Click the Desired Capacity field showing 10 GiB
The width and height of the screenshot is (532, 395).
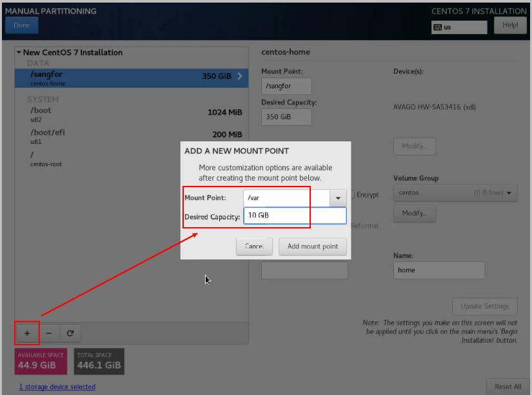point(295,216)
